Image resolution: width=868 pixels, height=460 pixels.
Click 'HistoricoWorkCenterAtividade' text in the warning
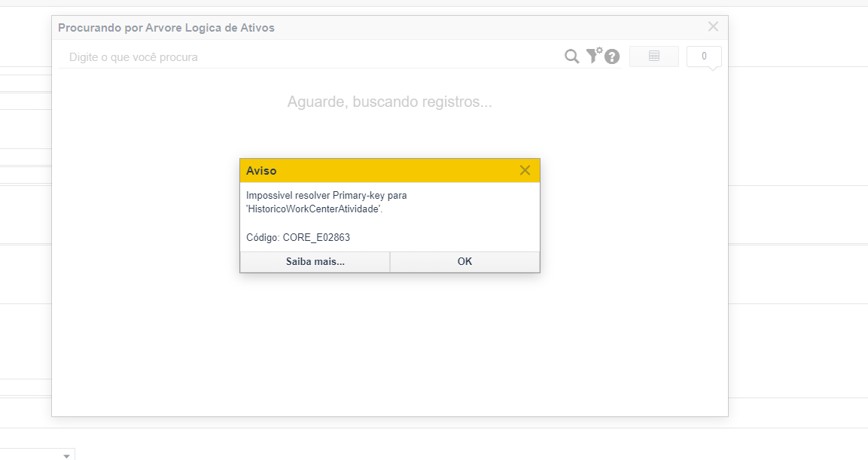click(x=313, y=209)
